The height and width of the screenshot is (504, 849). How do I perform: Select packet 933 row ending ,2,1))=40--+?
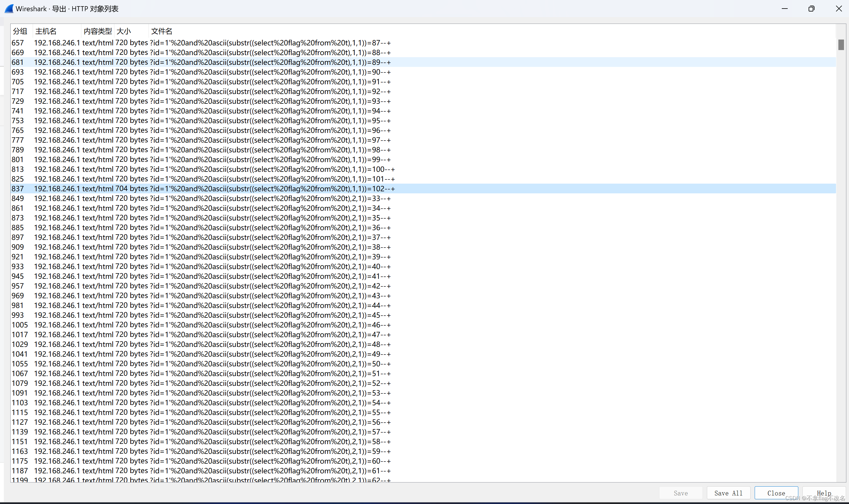pos(423,267)
